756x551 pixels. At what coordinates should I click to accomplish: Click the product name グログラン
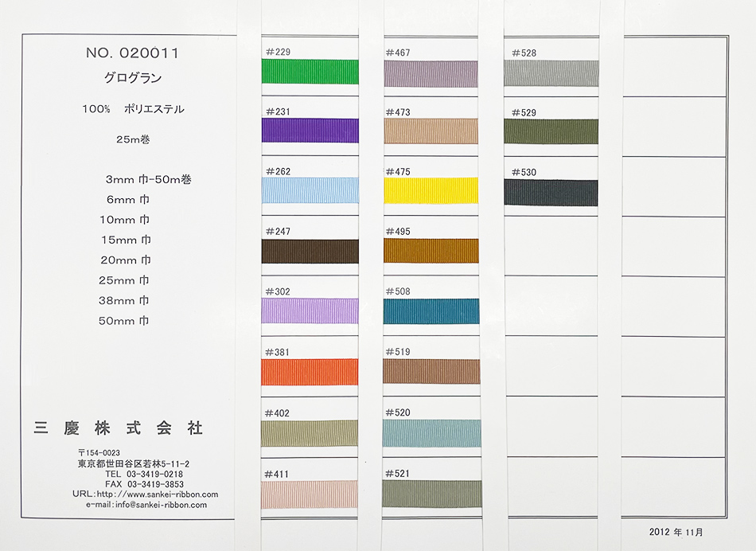click(x=133, y=78)
